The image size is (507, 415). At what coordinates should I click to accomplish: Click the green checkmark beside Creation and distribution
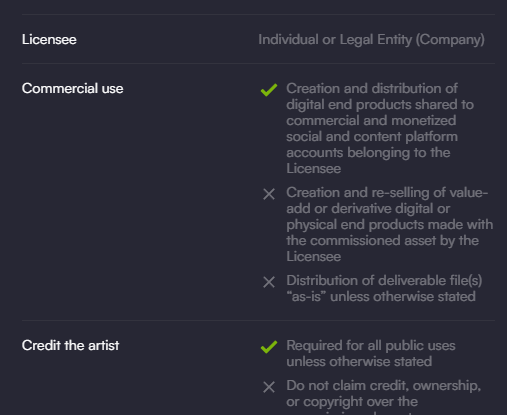tap(269, 90)
